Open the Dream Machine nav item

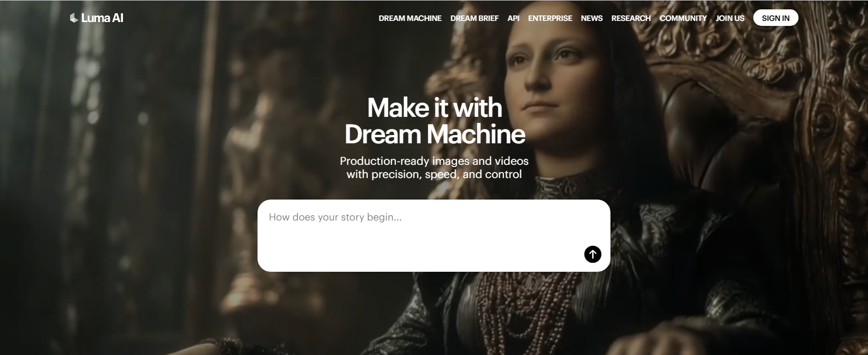click(410, 18)
